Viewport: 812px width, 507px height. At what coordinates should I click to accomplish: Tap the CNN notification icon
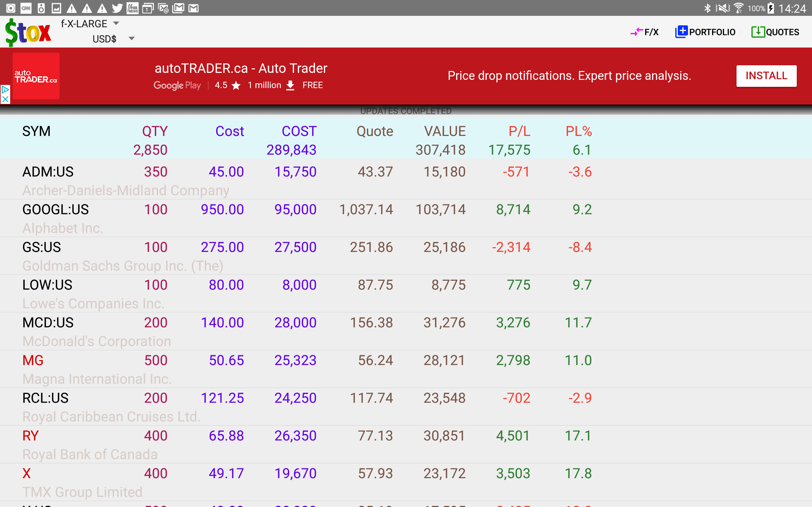[x=26, y=8]
